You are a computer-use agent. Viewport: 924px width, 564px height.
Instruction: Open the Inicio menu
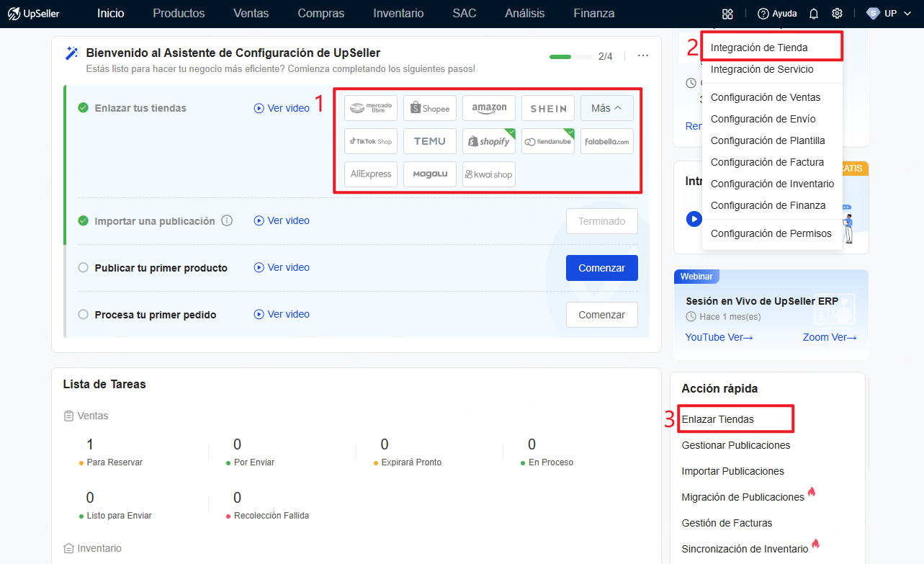[111, 13]
